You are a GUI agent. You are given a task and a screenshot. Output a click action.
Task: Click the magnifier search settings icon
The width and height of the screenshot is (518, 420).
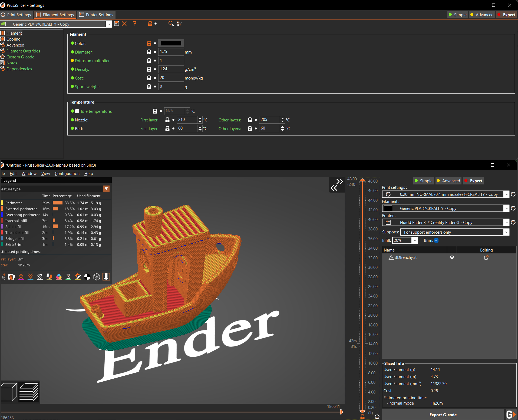171,24
